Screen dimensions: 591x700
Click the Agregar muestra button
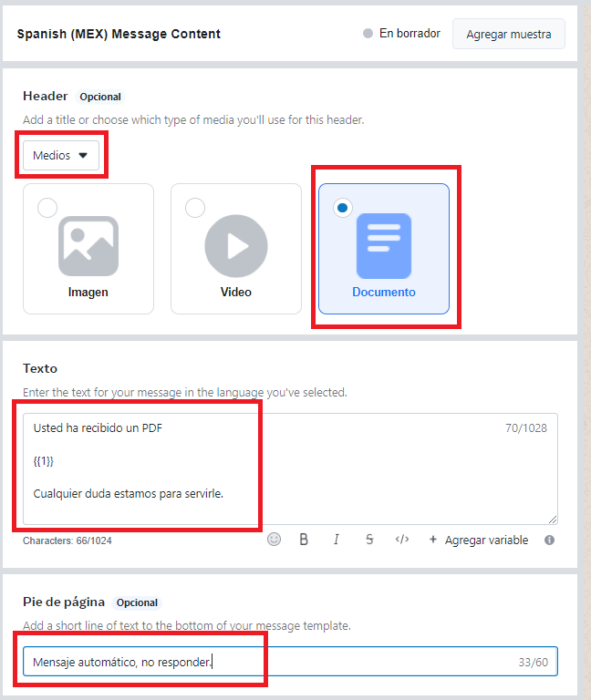click(508, 34)
